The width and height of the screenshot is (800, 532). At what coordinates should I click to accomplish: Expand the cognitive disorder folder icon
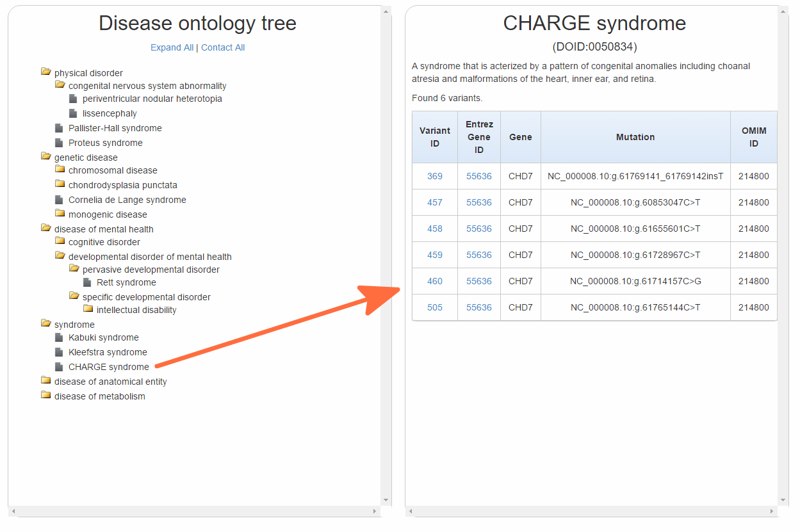(60, 241)
